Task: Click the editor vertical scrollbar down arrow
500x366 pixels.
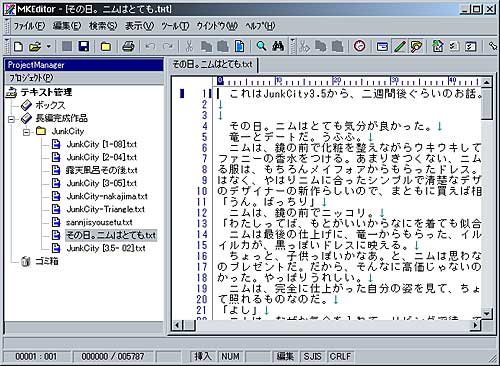Action: (x=486, y=313)
